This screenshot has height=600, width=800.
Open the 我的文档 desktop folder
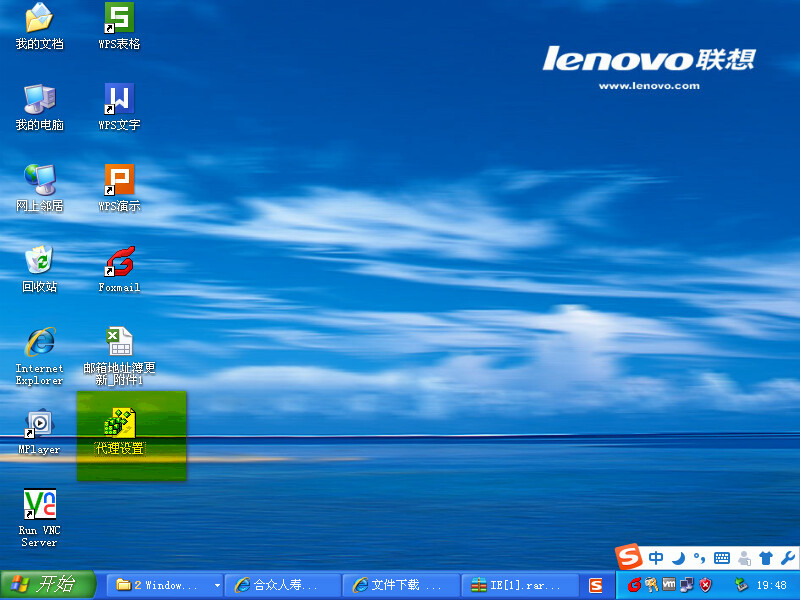click(39, 19)
